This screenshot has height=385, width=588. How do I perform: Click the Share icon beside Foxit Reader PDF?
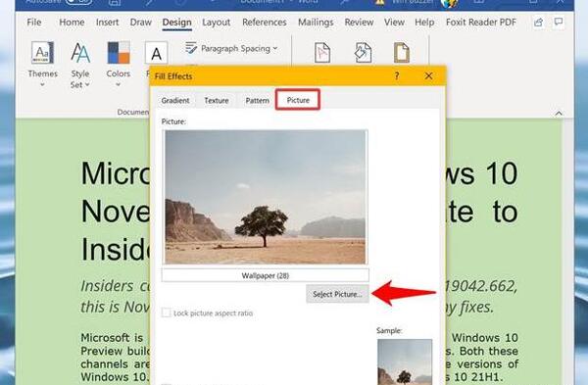538,23
